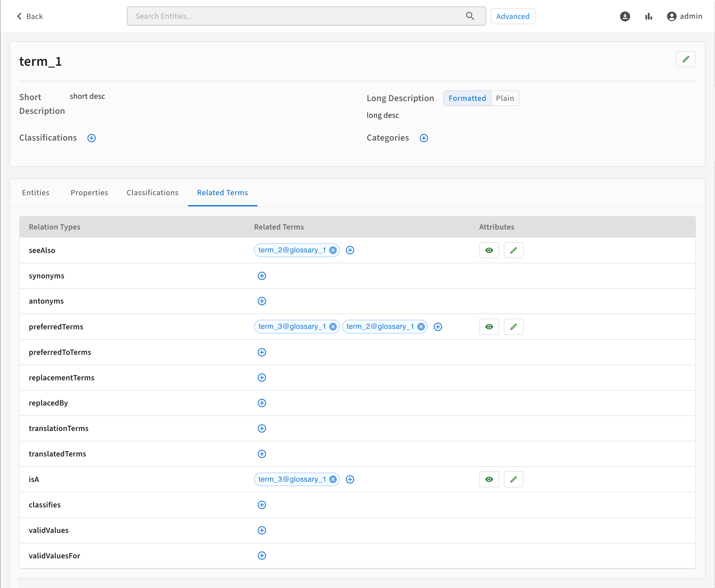Click the Advanced search button
The width and height of the screenshot is (715, 588).
coord(512,16)
